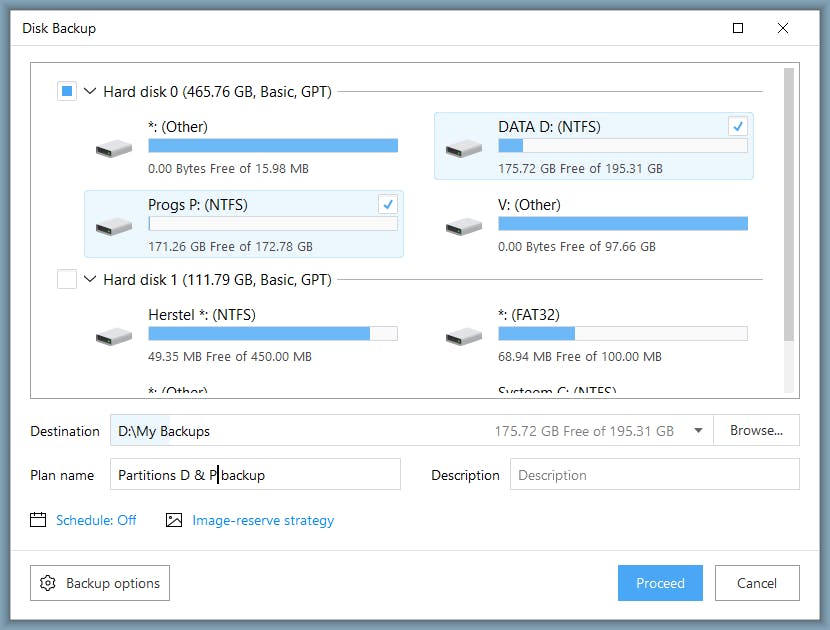Screen dimensions: 830x630
Task: Click the DATA D: usage bar
Action: [622, 146]
